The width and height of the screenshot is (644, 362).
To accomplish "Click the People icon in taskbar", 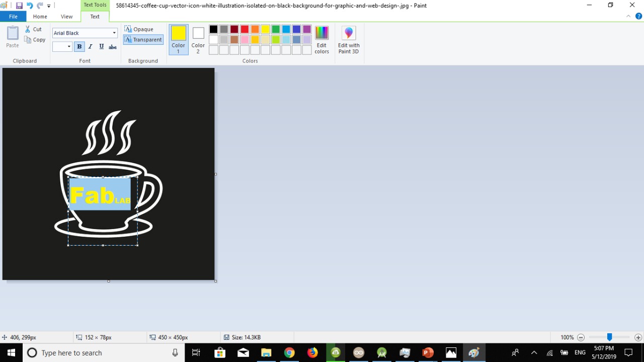I will (515, 352).
